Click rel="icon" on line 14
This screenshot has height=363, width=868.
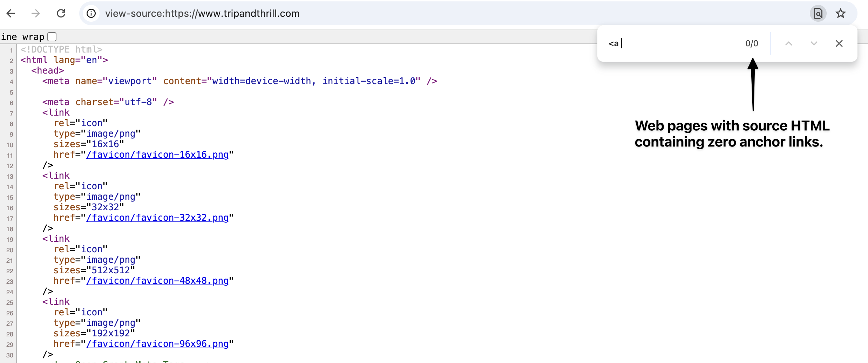(81, 186)
